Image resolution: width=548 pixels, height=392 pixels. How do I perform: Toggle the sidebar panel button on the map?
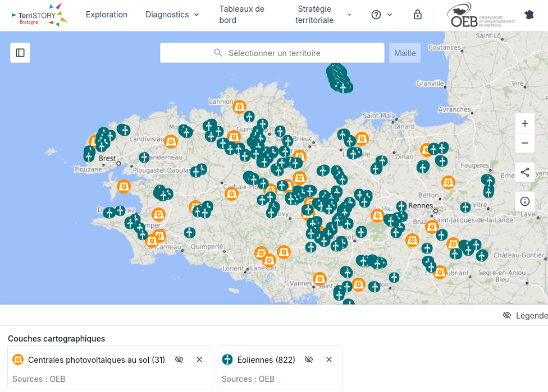pyautogui.click(x=20, y=53)
